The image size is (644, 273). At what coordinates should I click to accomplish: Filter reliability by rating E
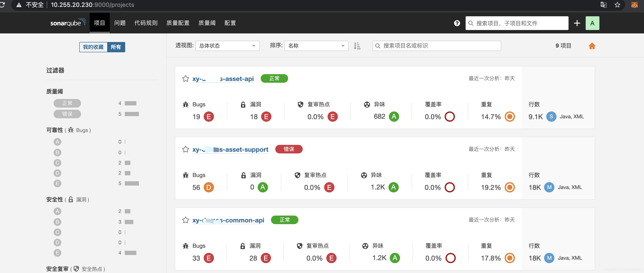click(x=57, y=183)
